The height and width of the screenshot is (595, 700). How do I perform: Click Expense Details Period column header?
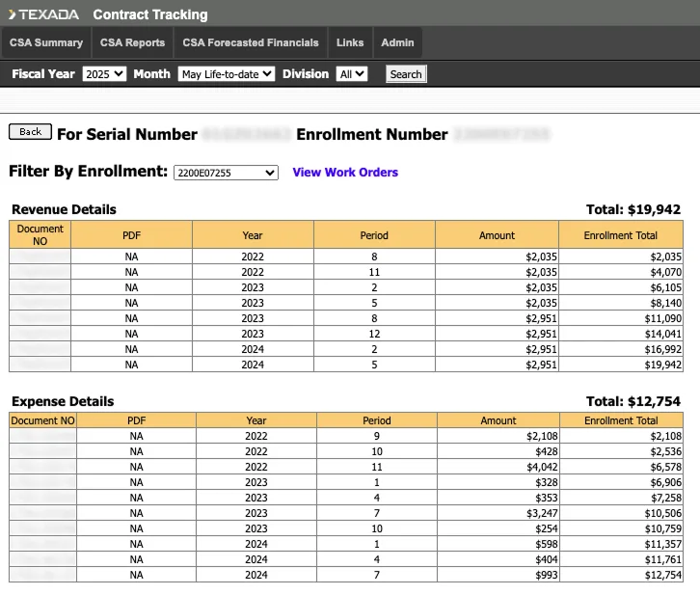(x=376, y=420)
